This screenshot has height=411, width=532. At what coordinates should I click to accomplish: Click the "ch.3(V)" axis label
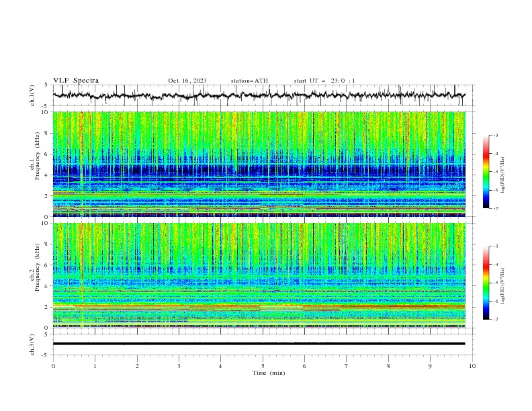click(x=32, y=345)
